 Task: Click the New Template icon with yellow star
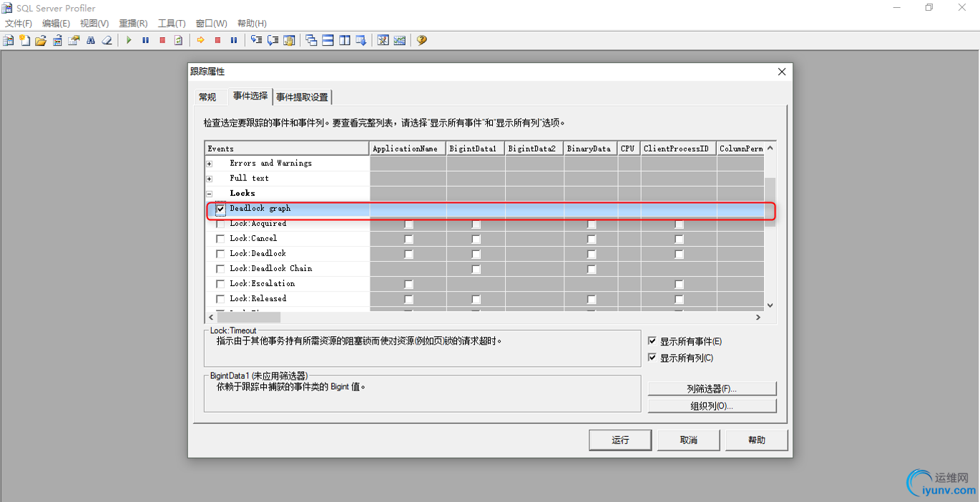pyautogui.click(x=24, y=40)
